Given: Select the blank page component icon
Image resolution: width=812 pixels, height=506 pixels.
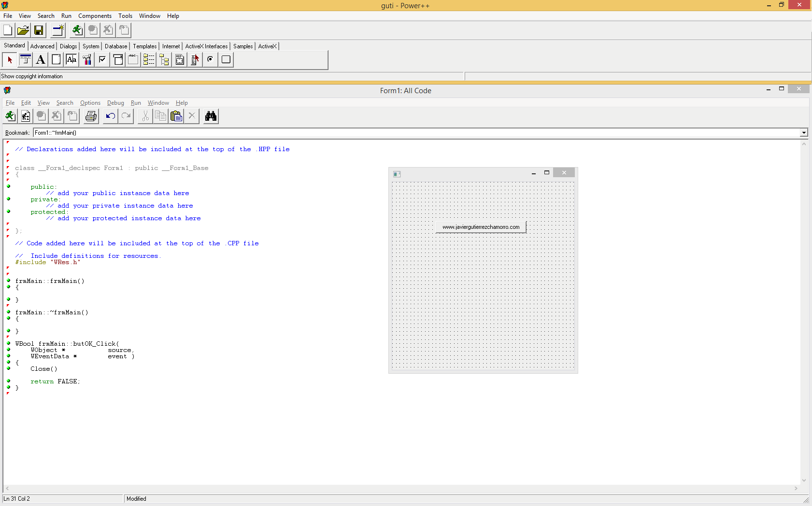Looking at the screenshot, I should click(x=56, y=60).
